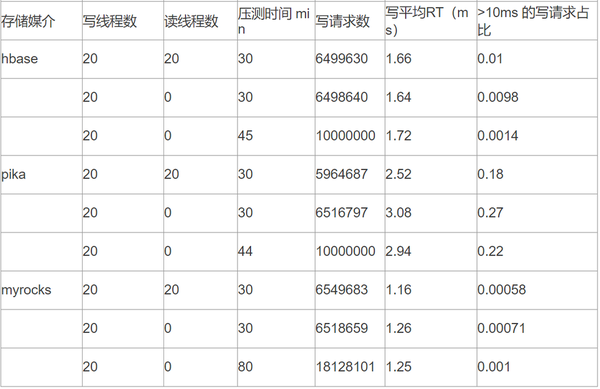Click ratio value 0.01

pos(490,59)
